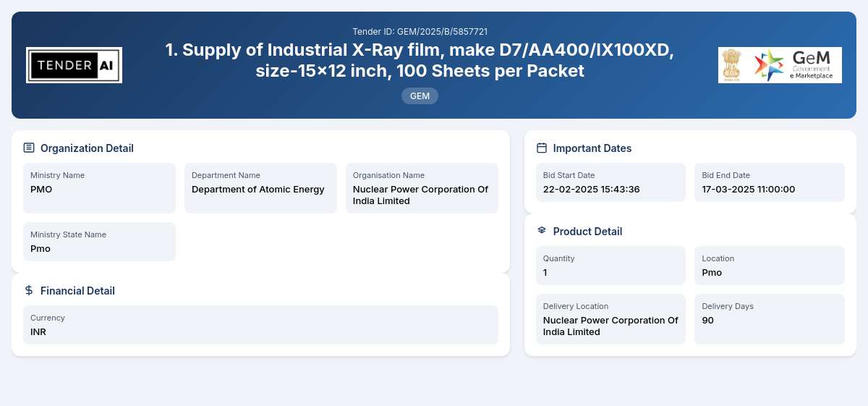Click Bid End Date 17-03-2025 11:00:00

(x=749, y=190)
